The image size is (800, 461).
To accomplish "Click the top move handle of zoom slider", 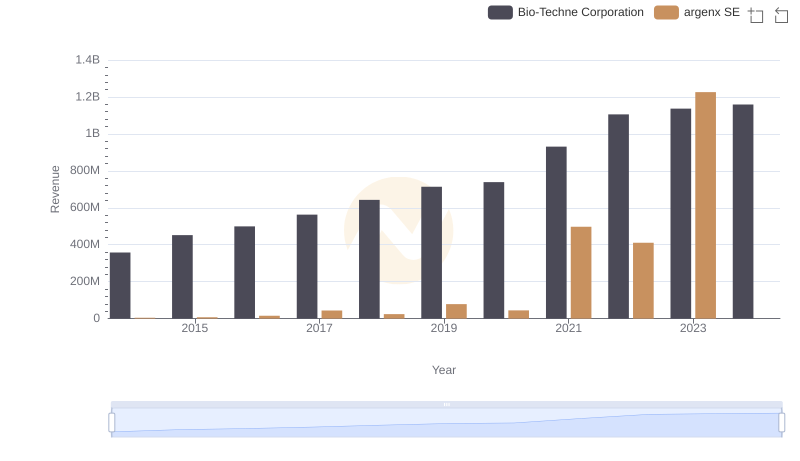I will coord(446,404).
